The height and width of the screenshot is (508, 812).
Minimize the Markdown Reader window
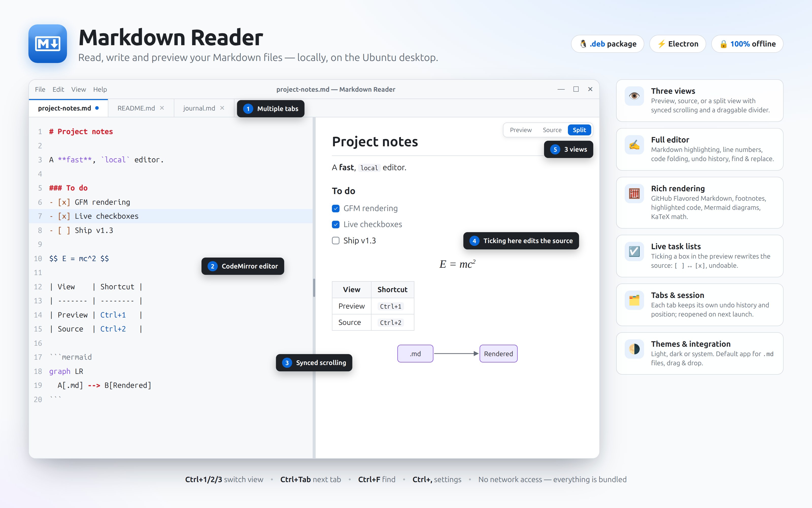click(x=561, y=89)
